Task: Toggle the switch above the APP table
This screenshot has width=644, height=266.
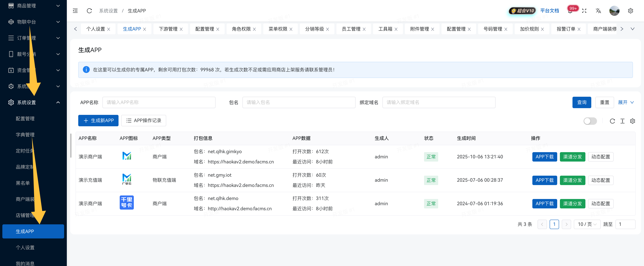Action: (590, 121)
